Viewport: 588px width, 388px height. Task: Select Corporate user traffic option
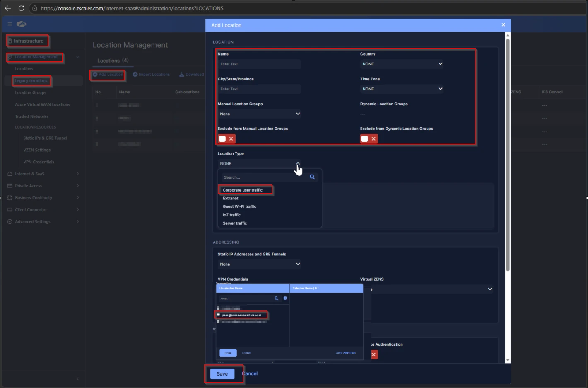(x=243, y=190)
